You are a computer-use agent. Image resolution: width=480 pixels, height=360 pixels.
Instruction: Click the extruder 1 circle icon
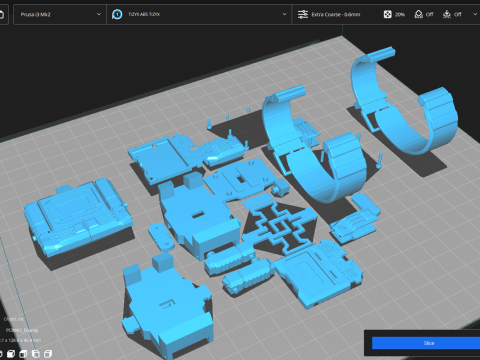click(117, 14)
